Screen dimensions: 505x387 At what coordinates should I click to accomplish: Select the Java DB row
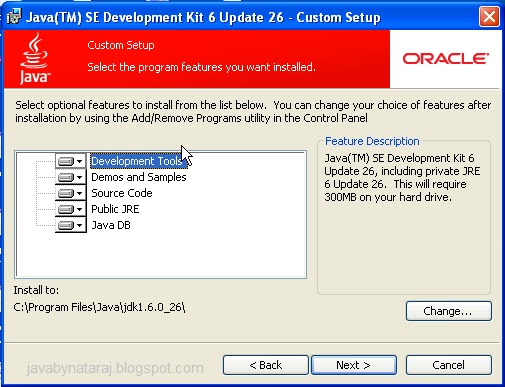[111, 225]
